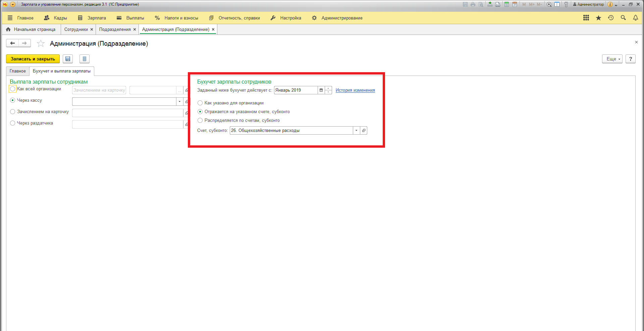Open the title bar app menu dropdown
This screenshot has width=644, height=331.
click(x=13, y=4)
